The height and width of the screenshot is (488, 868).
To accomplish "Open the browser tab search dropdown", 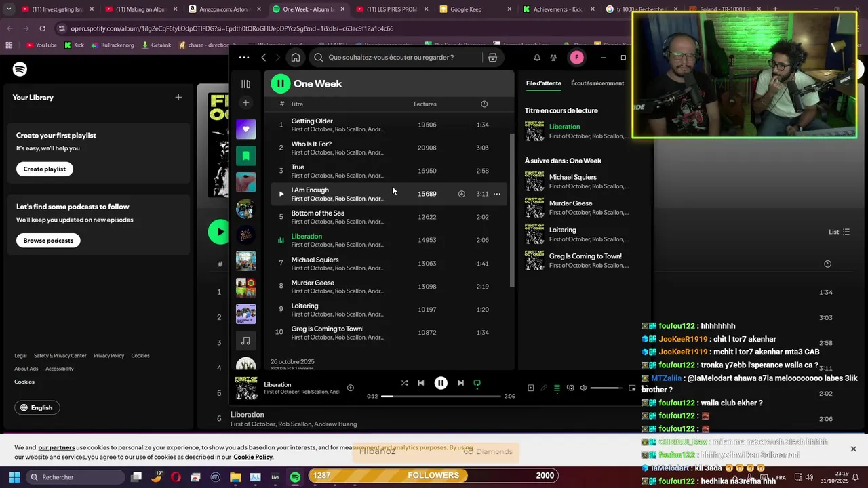I will tap(9, 9).
